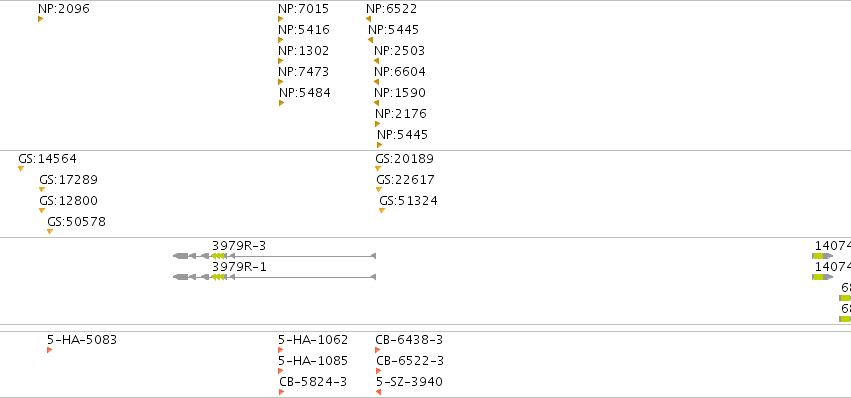
Task: Select the 5-HA-1062 feature label
Action: point(313,340)
